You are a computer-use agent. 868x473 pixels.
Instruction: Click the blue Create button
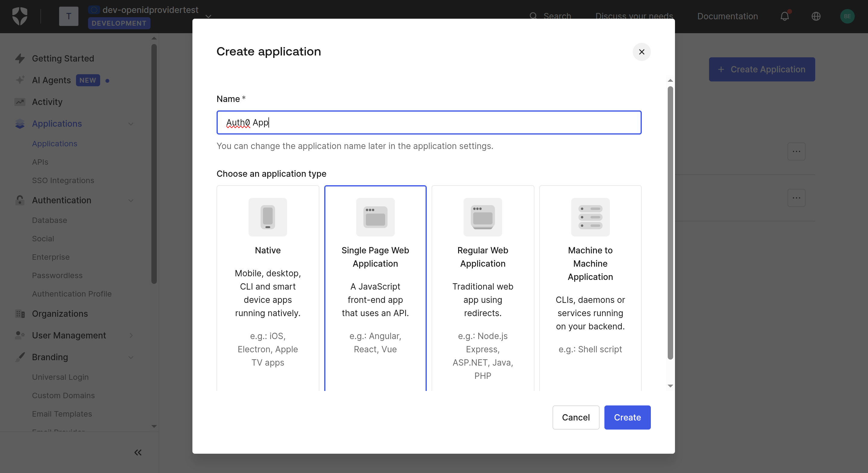click(x=627, y=417)
